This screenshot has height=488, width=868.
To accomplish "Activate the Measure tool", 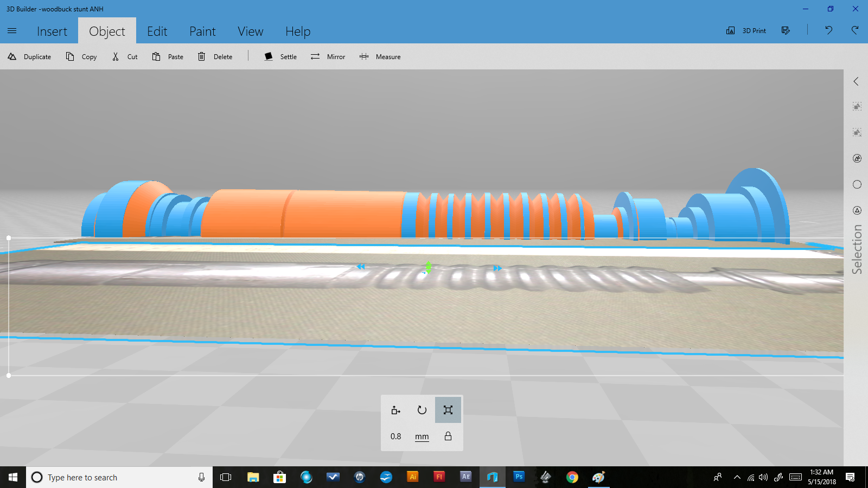I will [380, 56].
